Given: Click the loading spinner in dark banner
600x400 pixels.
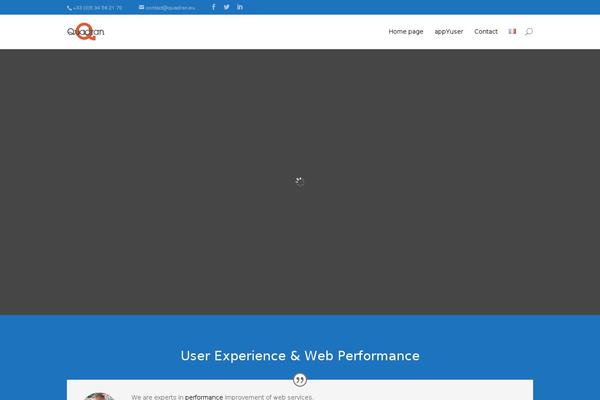Looking at the screenshot, I should pos(300,181).
